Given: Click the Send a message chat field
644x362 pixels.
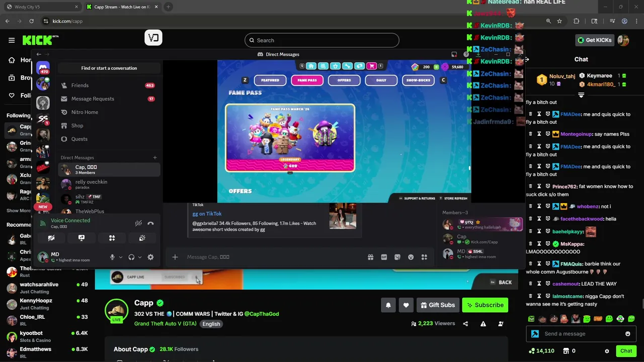Looking at the screenshot, I should (582, 334).
